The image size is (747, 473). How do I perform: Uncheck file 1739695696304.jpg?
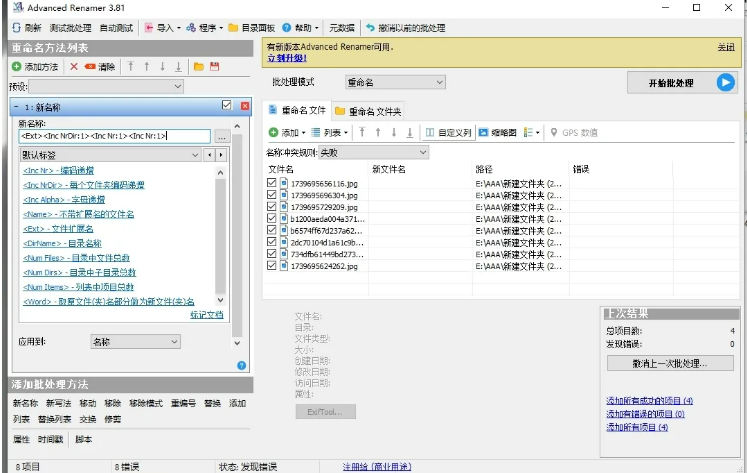coord(272,194)
